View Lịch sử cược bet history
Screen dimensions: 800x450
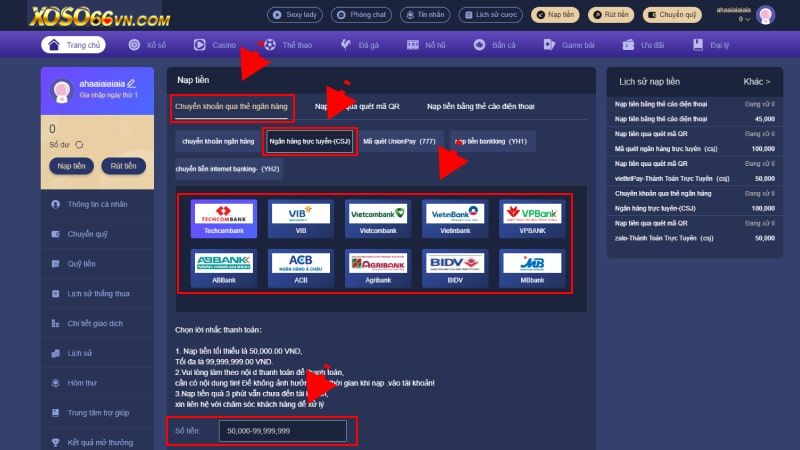490,15
